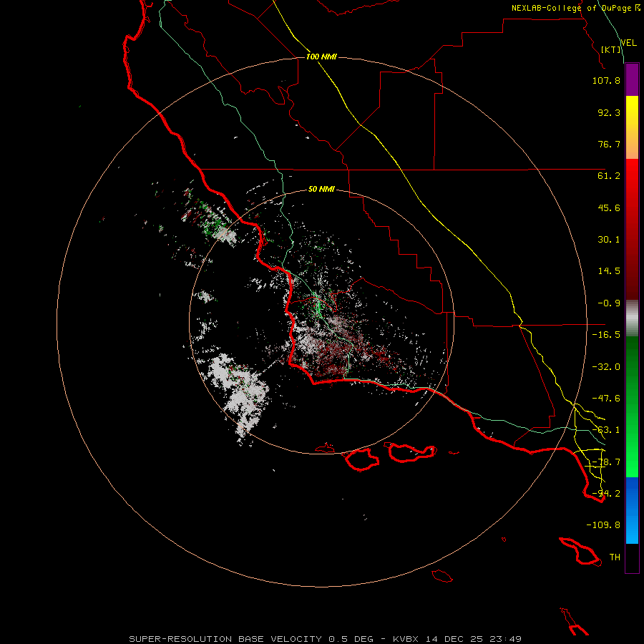Screen dimensions: 644x644
Task: Click the TH threshold legend label
Action: [x=615, y=557]
